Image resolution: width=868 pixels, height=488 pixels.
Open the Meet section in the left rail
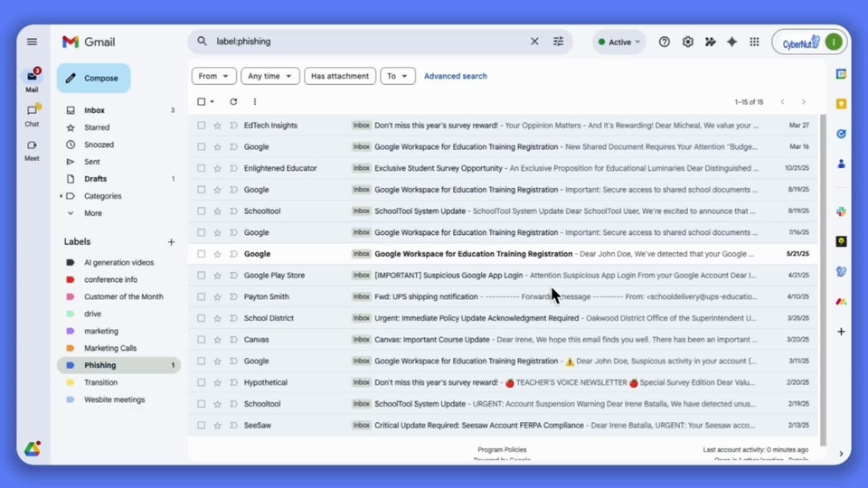tap(33, 150)
